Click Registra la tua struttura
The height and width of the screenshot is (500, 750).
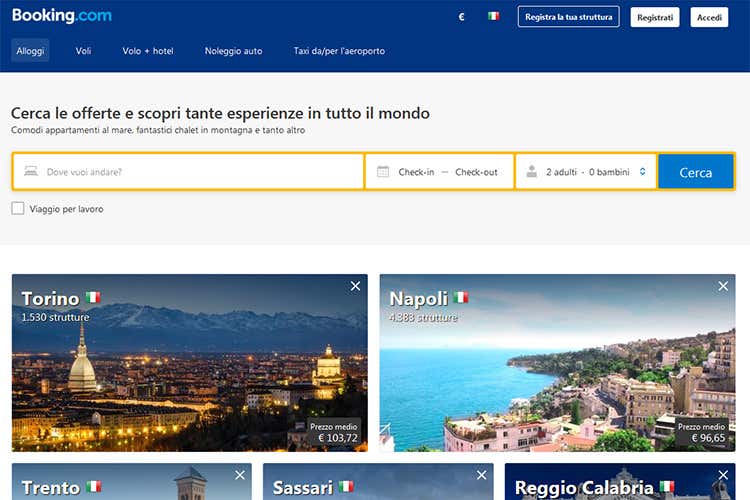pyautogui.click(x=568, y=17)
